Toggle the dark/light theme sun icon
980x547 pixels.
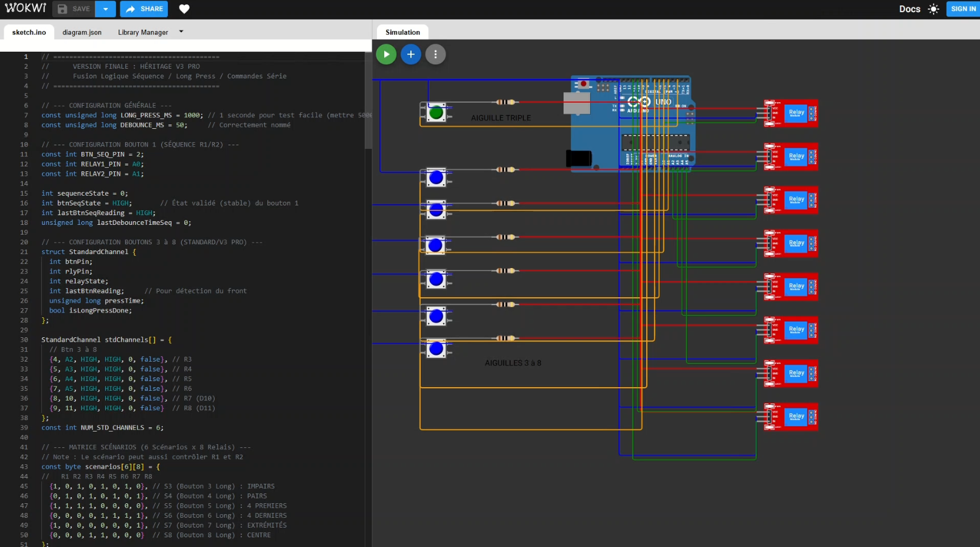pos(934,9)
